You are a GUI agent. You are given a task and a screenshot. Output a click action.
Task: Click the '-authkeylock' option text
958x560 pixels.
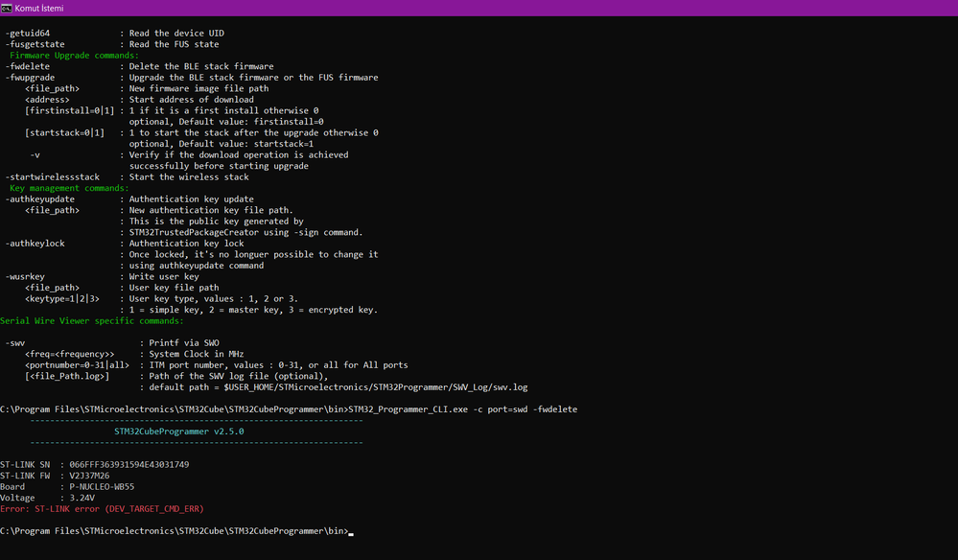coord(35,244)
